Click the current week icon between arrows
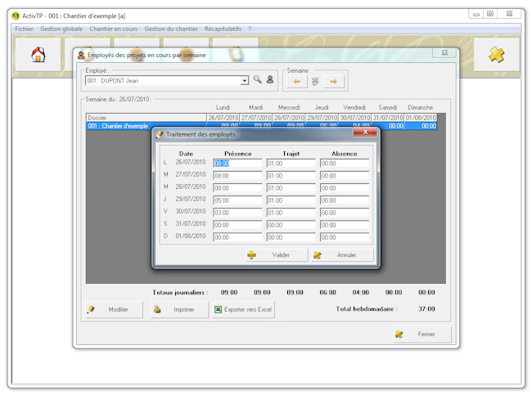Viewport: 532px width, 395px height. pyautogui.click(x=315, y=81)
